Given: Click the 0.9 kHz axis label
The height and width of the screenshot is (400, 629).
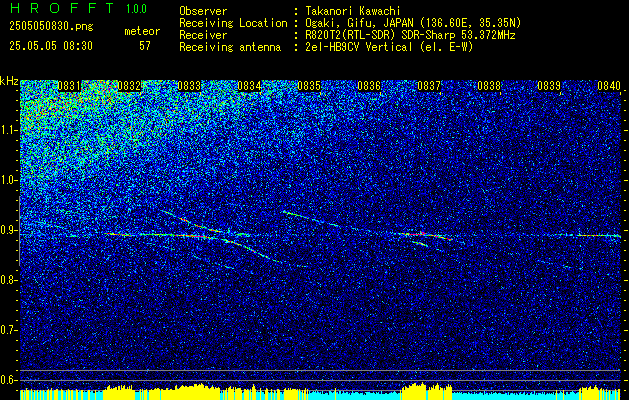Looking at the screenshot, I should tap(9, 230).
